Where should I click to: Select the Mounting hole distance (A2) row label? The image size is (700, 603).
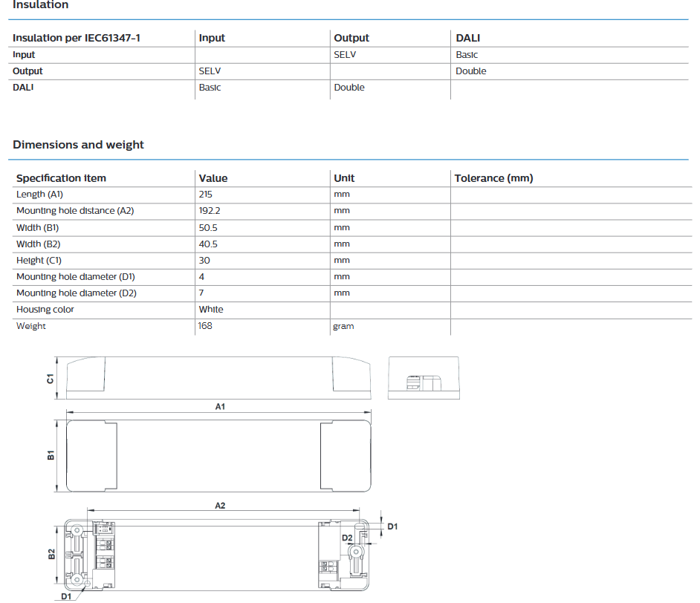click(x=75, y=210)
